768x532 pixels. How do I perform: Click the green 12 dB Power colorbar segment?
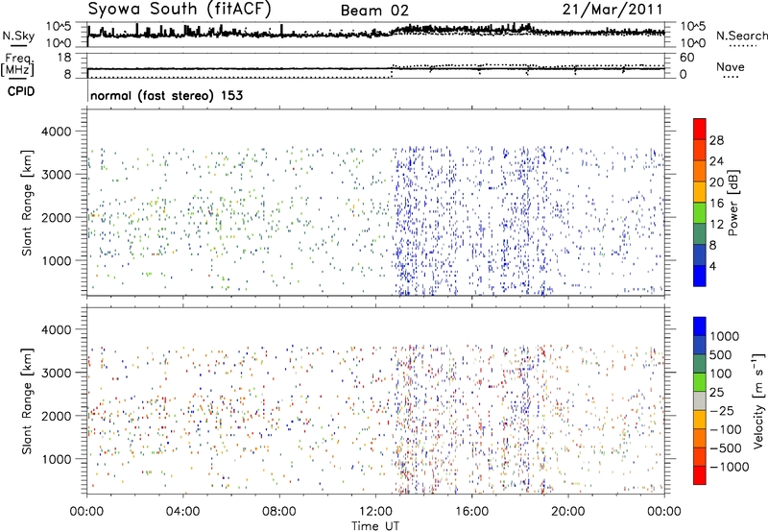pyautogui.click(x=700, y=213)
